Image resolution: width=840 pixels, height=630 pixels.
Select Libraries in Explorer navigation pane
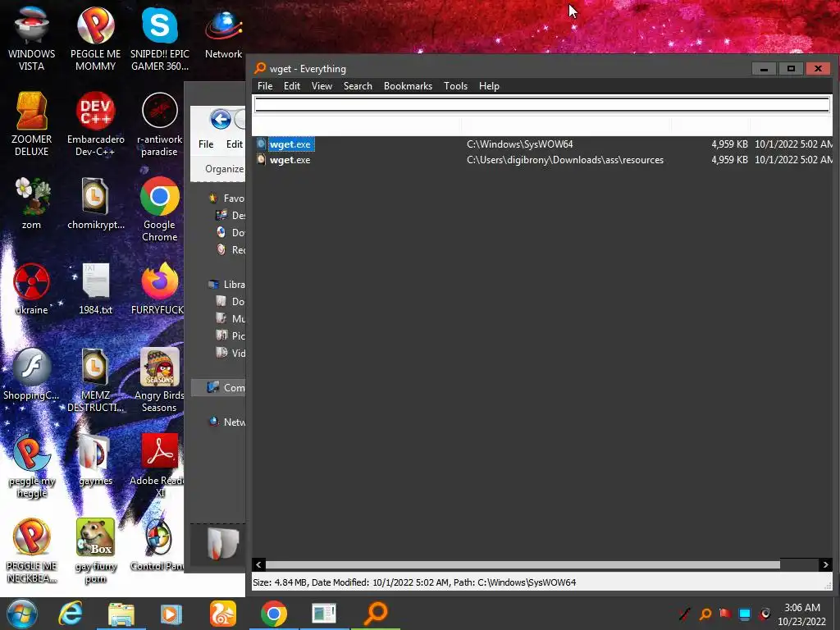click(227, 285)
